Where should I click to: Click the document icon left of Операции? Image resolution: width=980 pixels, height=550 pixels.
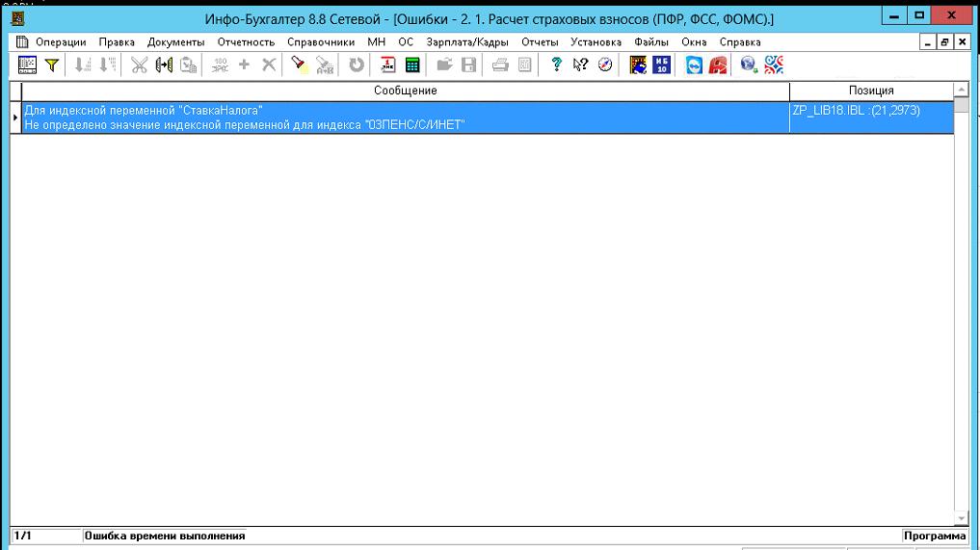[x=22, y=41]
